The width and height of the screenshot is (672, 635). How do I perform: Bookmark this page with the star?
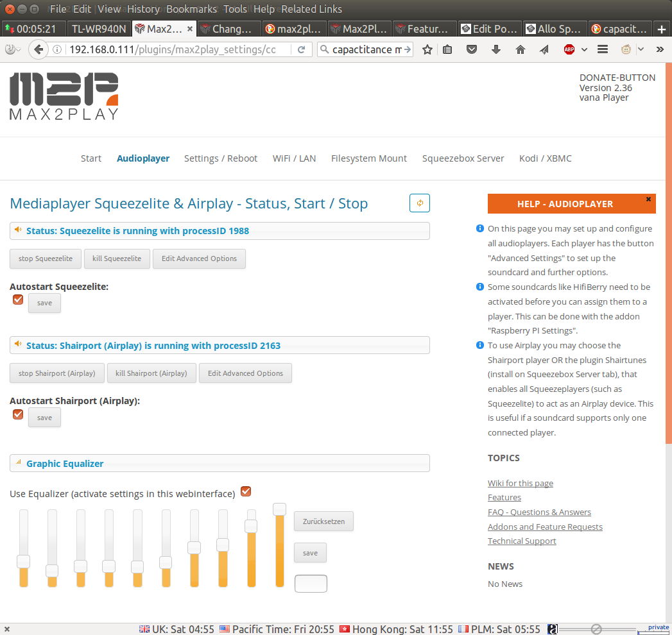point(427,49)
